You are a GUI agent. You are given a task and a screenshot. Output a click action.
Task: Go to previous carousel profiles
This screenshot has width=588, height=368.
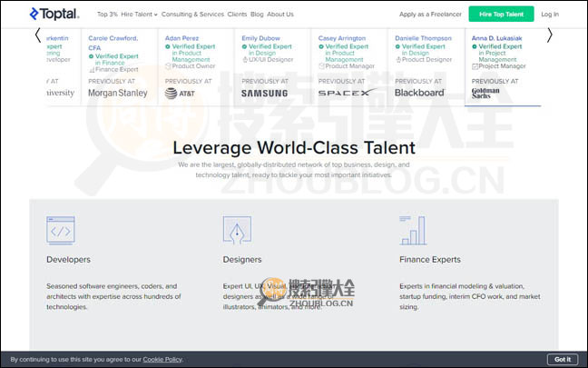(x=38, y=35)
